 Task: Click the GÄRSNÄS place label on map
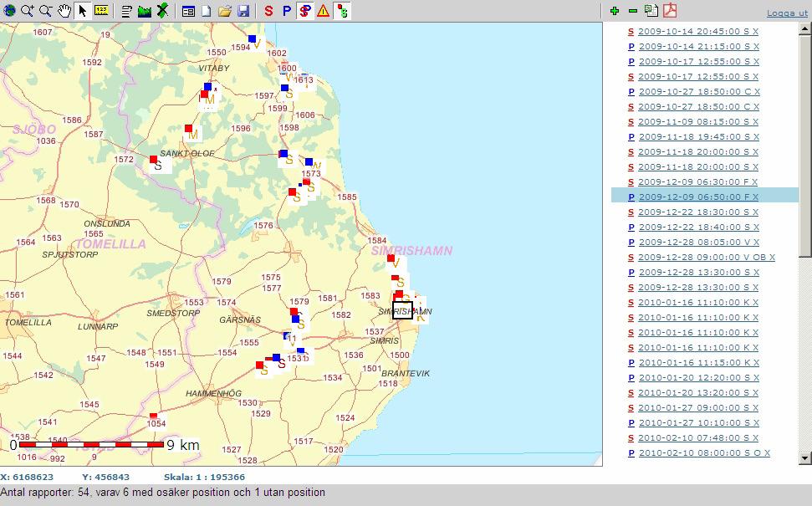pos(240,320)
